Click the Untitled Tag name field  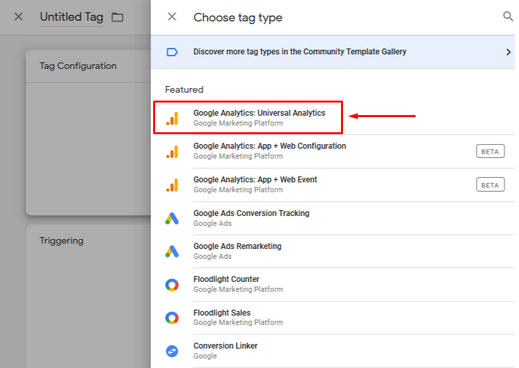pyautogui.click(x=71, y=17)
